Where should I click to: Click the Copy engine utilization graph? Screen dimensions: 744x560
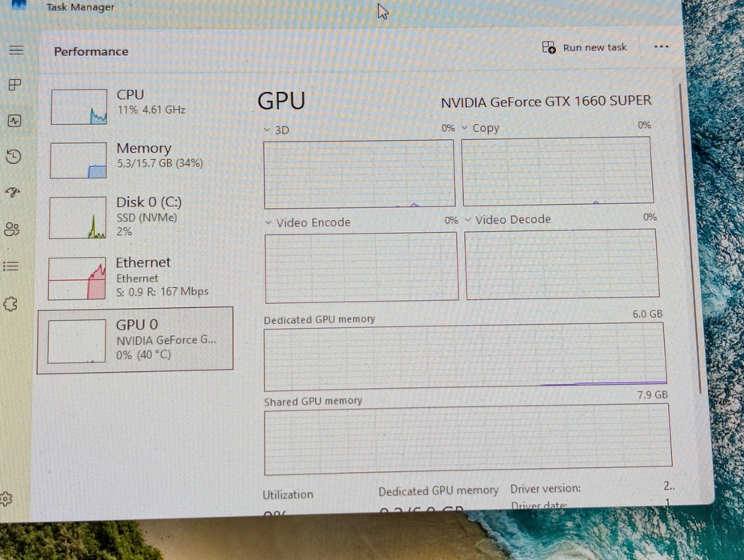[x=557, y=171]
